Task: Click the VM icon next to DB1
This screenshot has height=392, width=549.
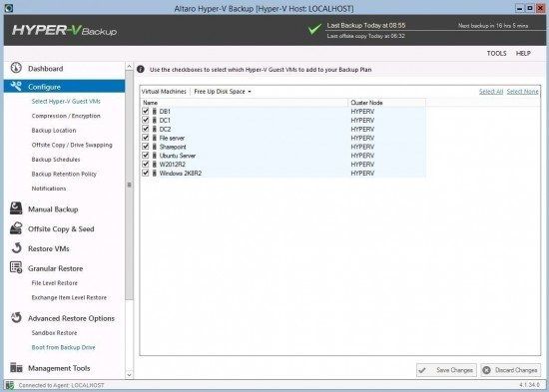Action: click(x=155, y=112)
